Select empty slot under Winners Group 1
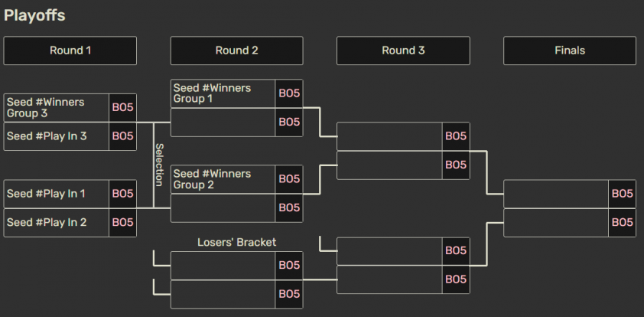This screenshot has width=644, height=317. (223, 123)
